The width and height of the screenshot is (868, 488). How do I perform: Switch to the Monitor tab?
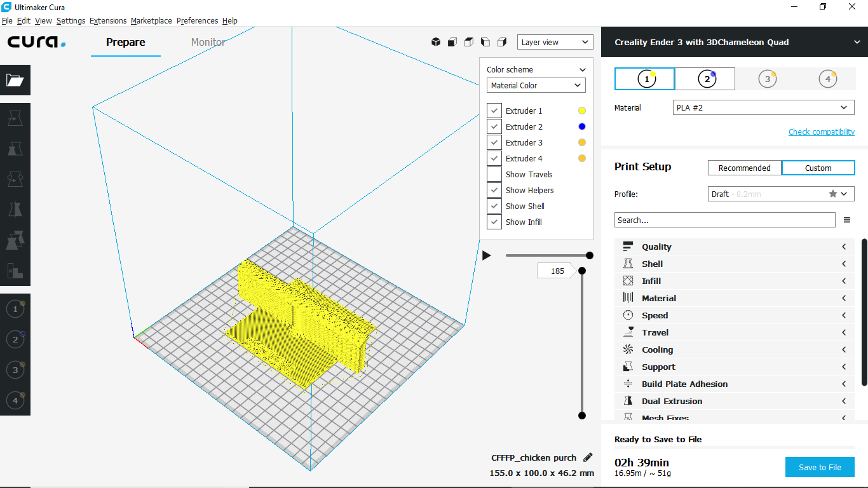208,43
